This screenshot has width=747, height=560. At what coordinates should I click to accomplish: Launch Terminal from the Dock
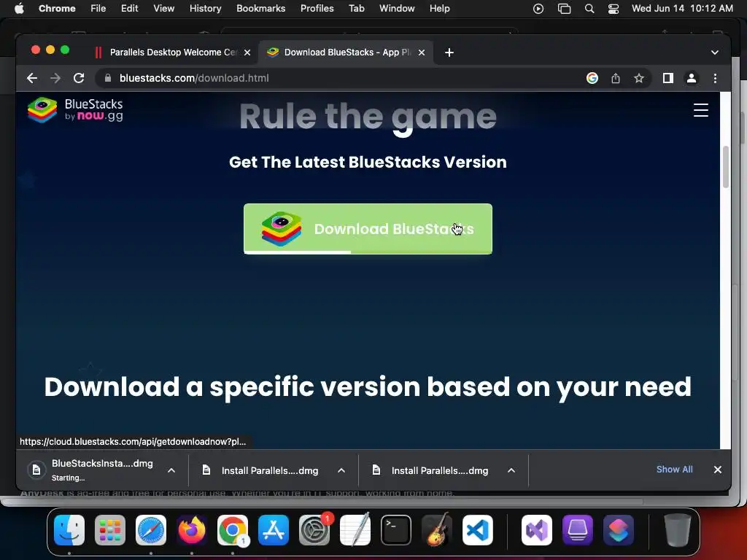396,530
